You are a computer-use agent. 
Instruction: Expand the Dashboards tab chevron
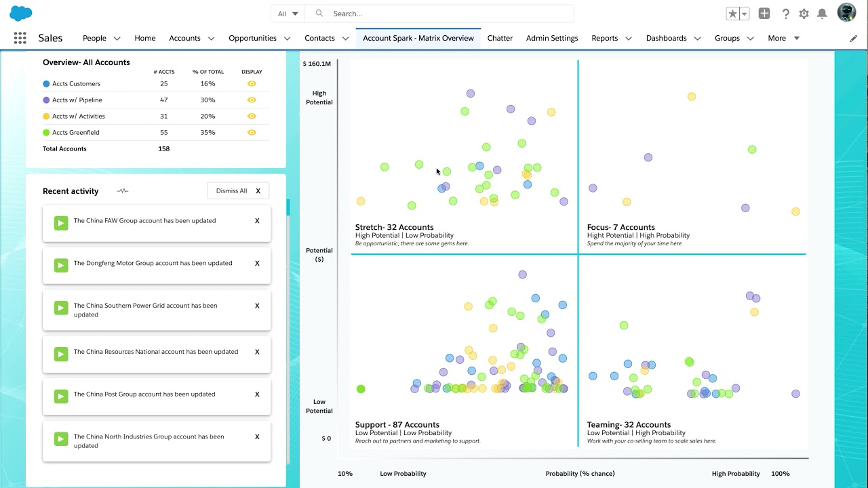[697, 39]
